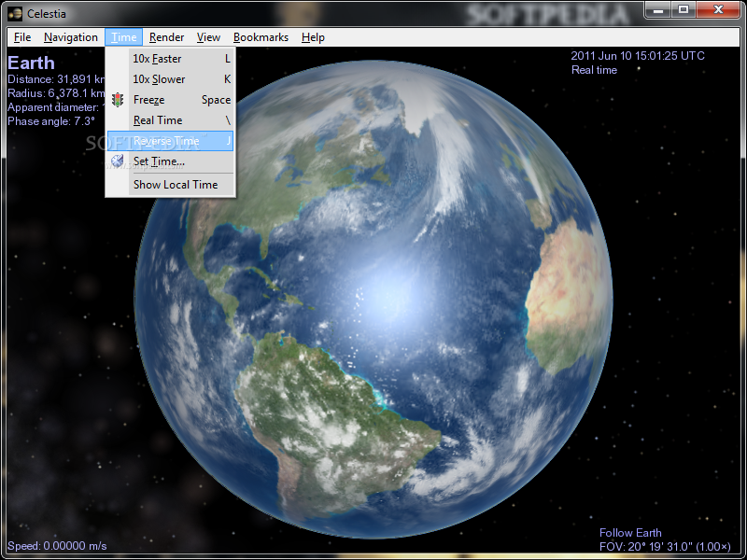Open the Help menu
747x560 pixels.
[313, 37]
